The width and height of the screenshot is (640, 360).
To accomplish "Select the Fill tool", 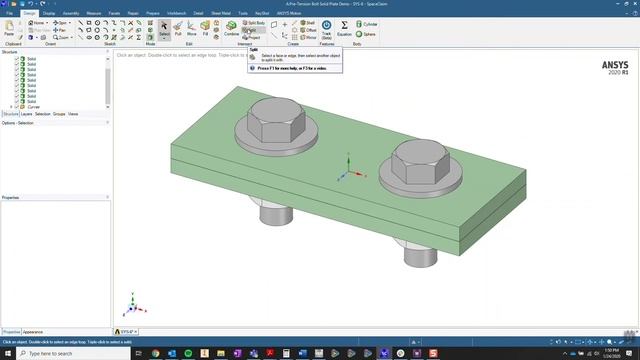I will tap(205, 29).
